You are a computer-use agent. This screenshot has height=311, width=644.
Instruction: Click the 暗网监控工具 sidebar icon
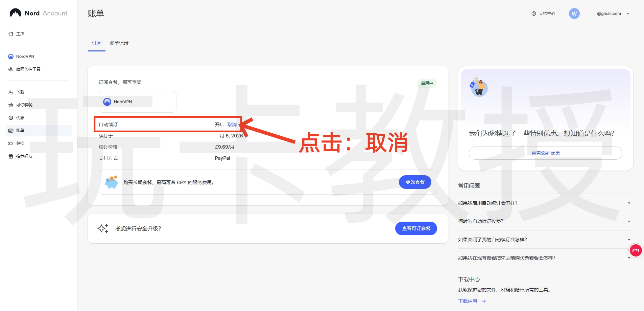pos(10,69)
